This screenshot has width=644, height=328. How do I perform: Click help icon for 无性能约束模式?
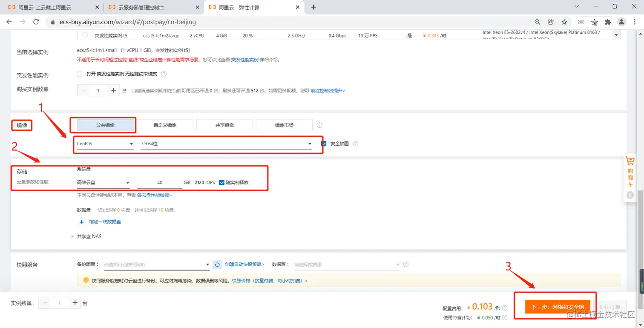click(164, 74)
